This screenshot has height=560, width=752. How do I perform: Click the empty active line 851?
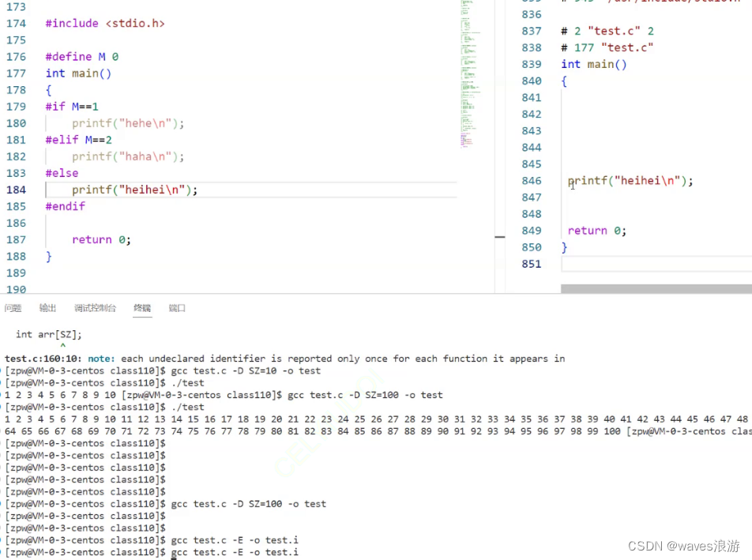click(x=656, y=264)
